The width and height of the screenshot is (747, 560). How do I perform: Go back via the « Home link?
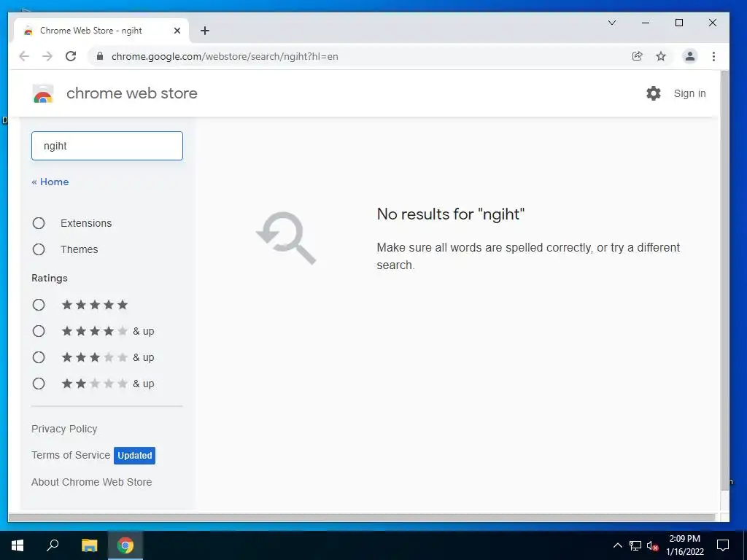tap(50, 182)
